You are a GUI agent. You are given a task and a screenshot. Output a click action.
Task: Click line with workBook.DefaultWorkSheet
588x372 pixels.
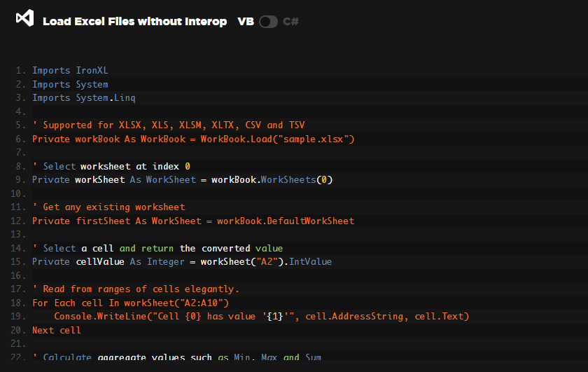pos(193,221)
